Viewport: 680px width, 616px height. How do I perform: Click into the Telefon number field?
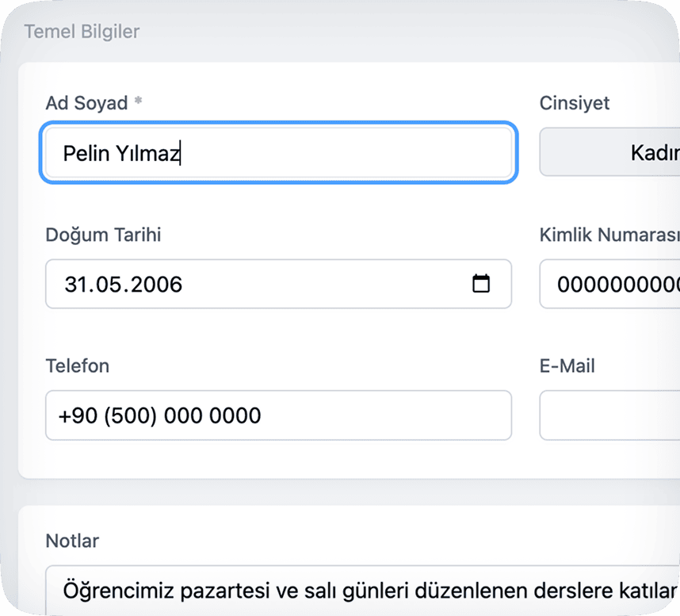[x=277, y=415]
